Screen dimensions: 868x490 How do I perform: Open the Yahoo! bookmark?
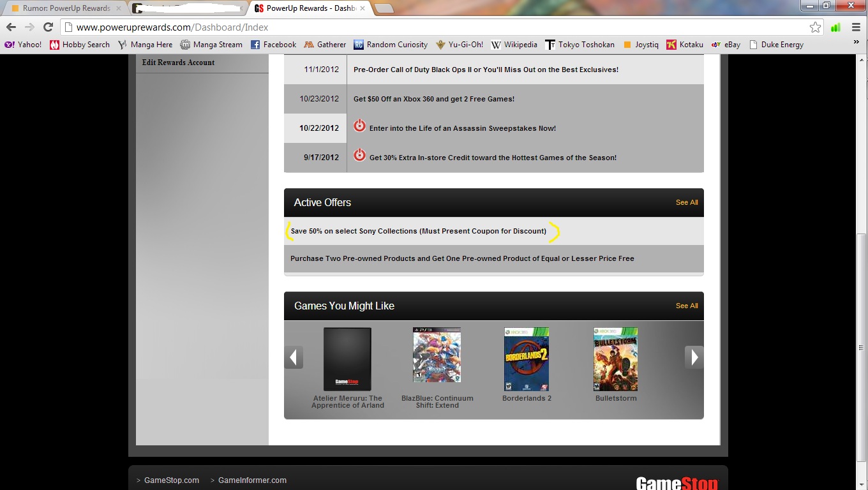[x=23, y=45]
